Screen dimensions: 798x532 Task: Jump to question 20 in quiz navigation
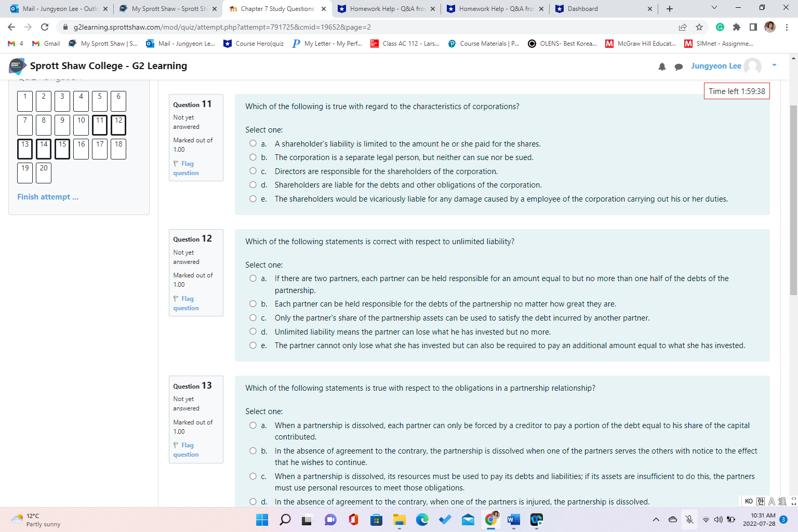point(43,173)
